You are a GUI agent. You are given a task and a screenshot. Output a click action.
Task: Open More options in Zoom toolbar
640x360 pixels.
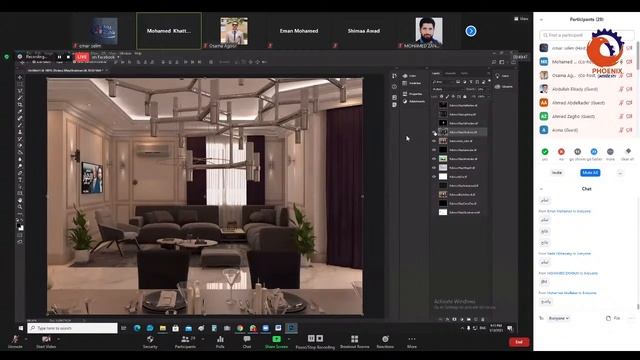pos(412,342)
